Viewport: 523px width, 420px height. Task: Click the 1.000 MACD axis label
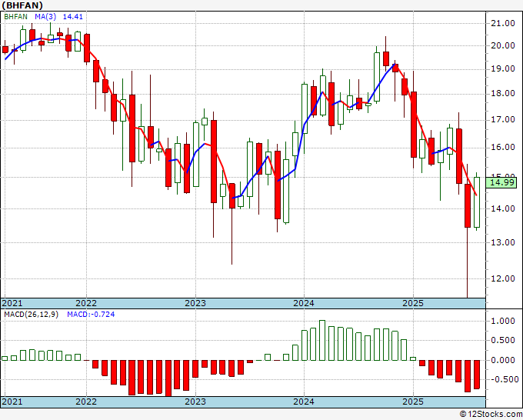coord(503,322)
